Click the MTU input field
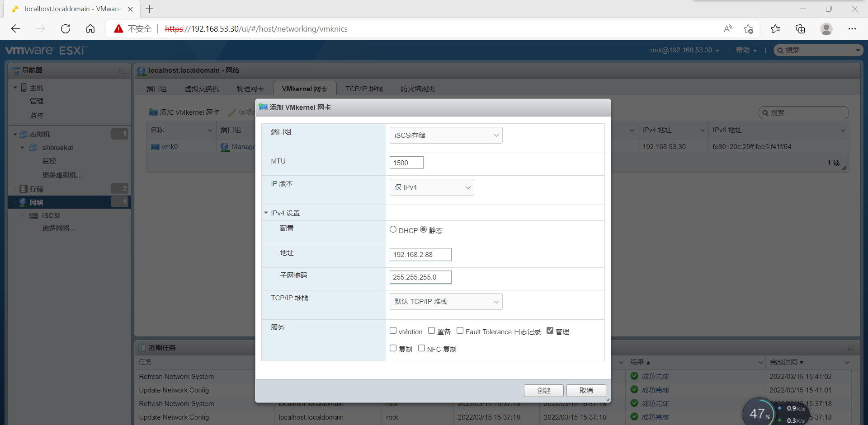This screenshot has width=868, height=425. [x=406, y=163]
